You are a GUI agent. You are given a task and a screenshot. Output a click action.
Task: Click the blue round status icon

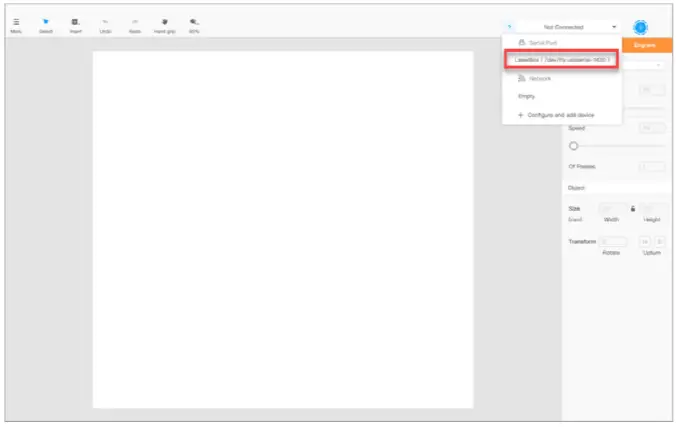[640, 27]
